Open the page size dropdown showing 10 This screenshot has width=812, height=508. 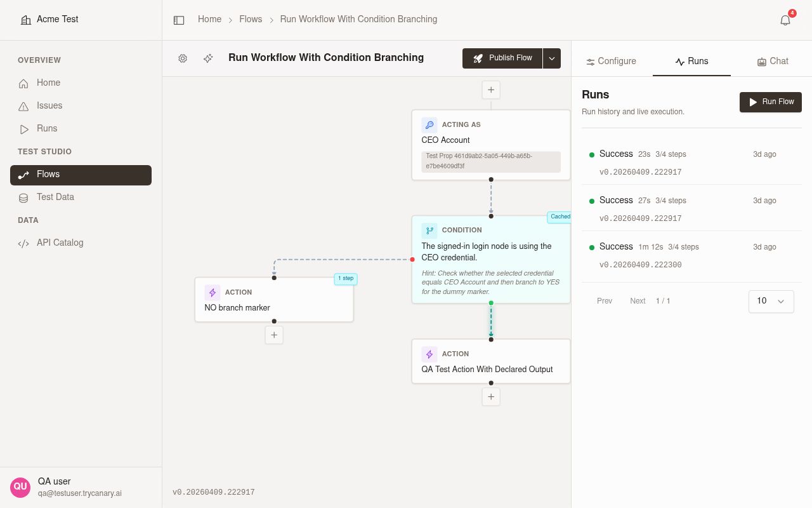click(771, 301)
